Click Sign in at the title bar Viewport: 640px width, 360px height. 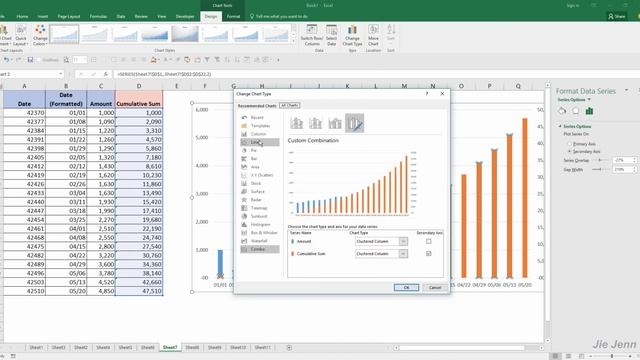573,6
